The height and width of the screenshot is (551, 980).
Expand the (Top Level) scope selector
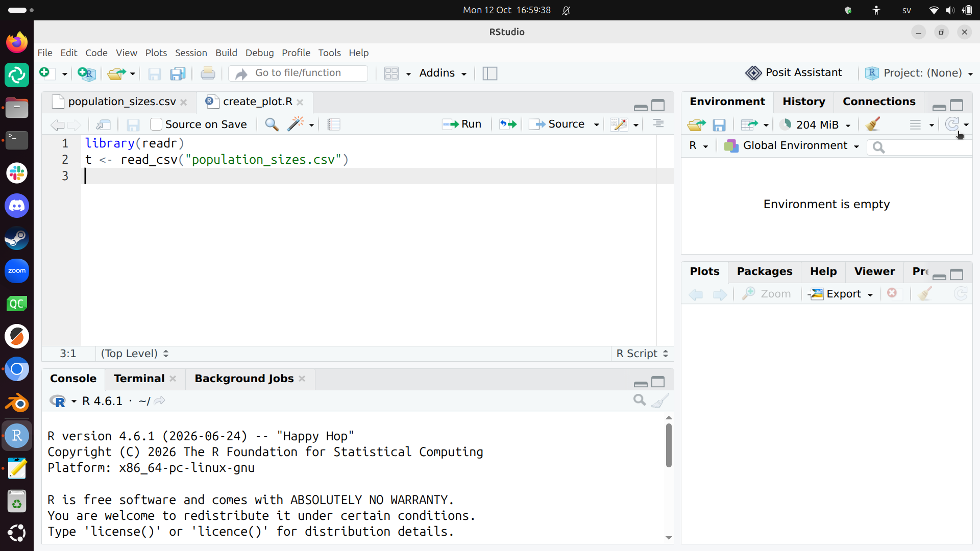(135, 354)
